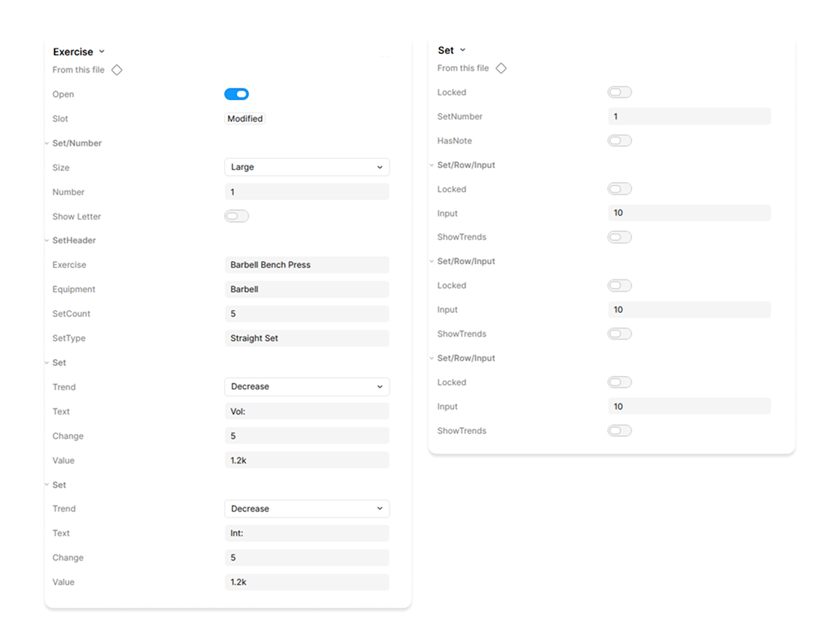840x642 pixels.
Task: Toggle Locked switch above SetNumber
Action: tap(619, 92)
